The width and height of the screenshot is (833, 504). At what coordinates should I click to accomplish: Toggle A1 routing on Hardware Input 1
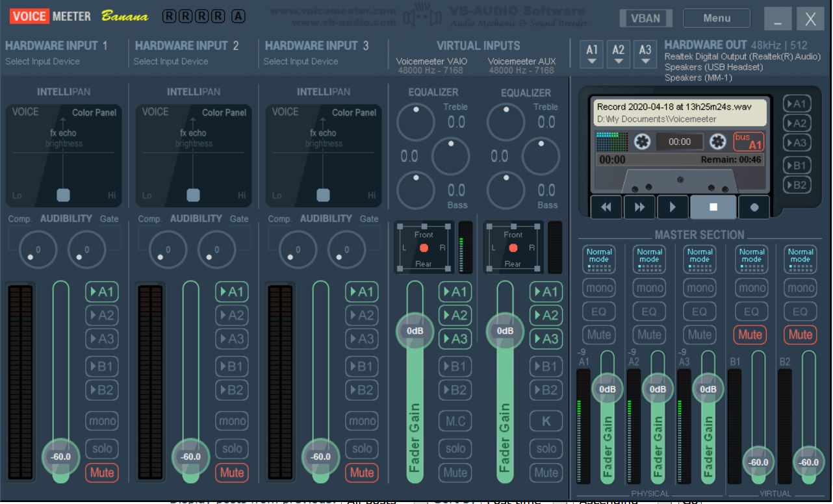pos(102,292)
